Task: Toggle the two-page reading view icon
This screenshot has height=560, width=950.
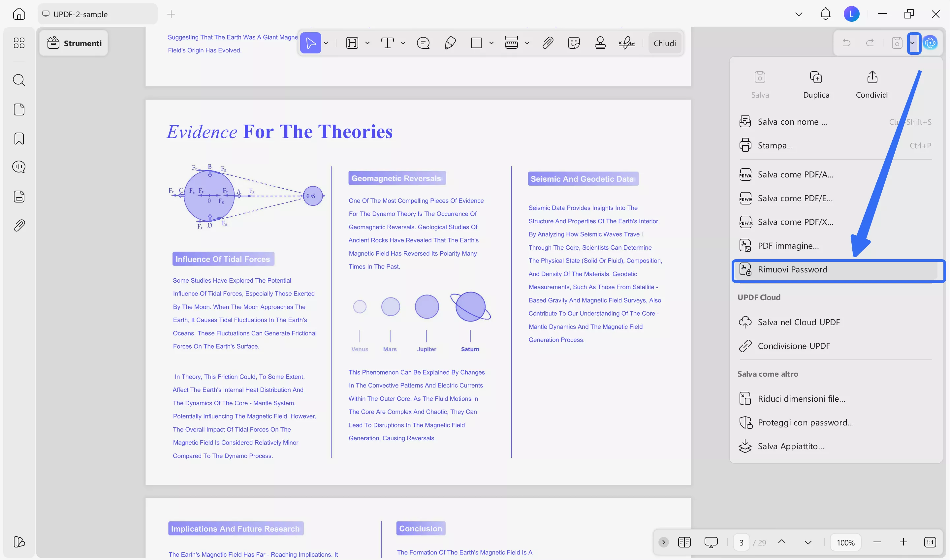Action: [x=684, y=542]
